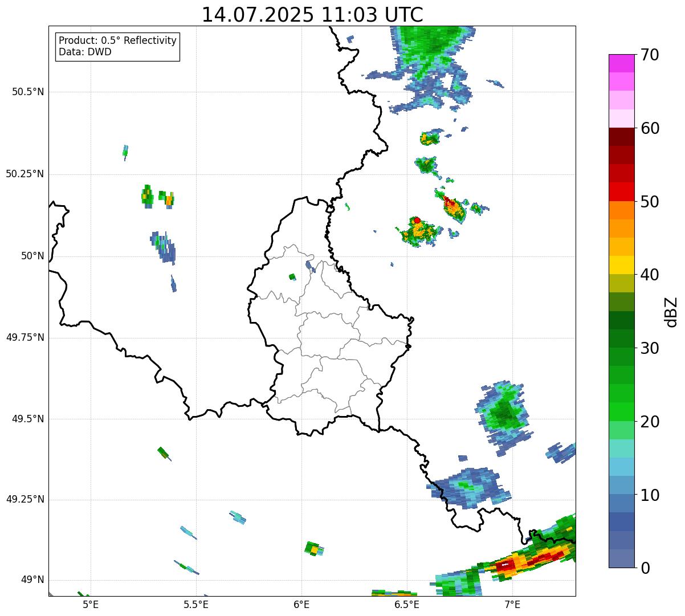This screenshot has height=616, width=685.
Task: Click the 5°E longitude label
Action: click(91, 604)
